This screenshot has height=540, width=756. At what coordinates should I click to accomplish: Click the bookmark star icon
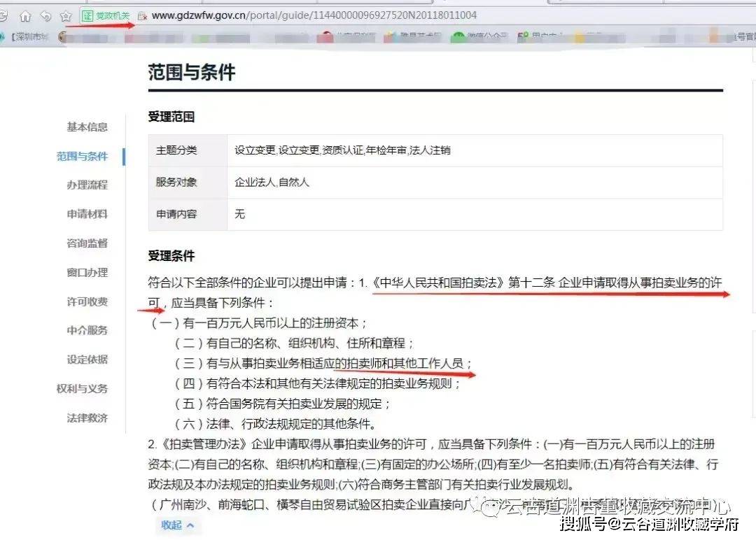point(66,15)
